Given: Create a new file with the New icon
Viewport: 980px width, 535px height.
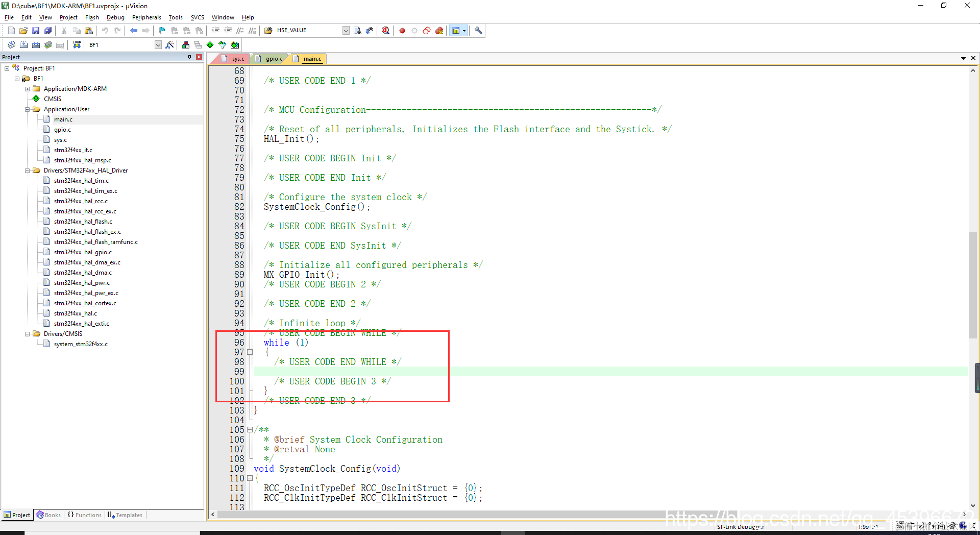Looking at the screenshot, I should tap(11, 31).
